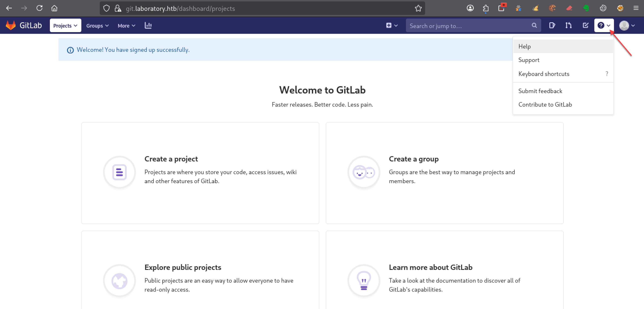Click the GitLab fox logo
Image resolution: width=644 pixels, height=309 pixels.
[11, 25]
